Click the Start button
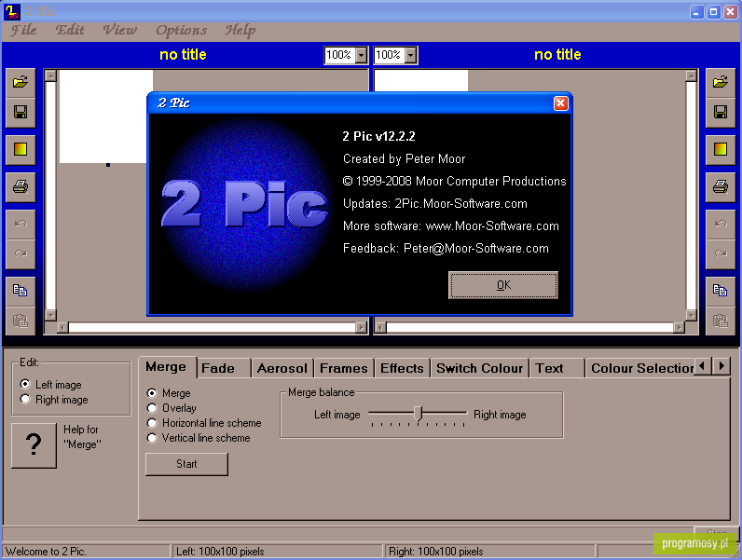The height and width of the screenshot is (560, 742). point(187,464)
